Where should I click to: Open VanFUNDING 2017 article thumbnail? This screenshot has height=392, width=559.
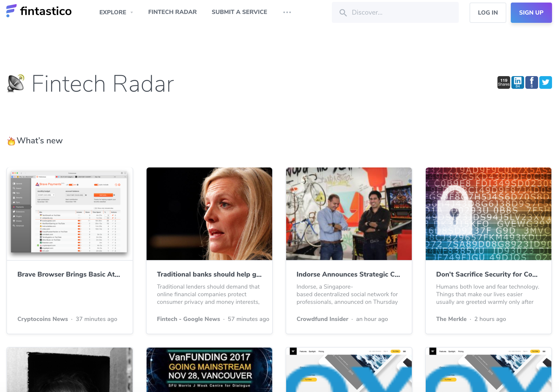(209, 370)
